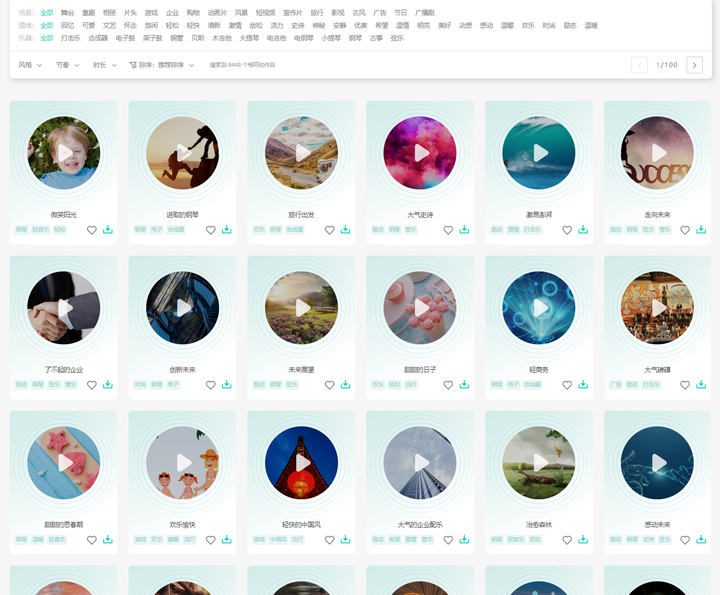720x595 pixels.
Task: Play the 轻商务 track
Action: pos(539,308)
